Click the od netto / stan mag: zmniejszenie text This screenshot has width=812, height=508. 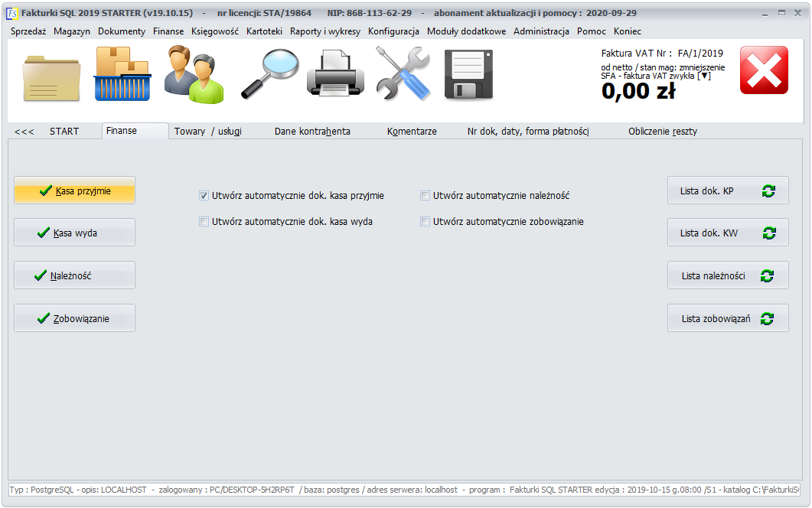[x=663, y=67]
